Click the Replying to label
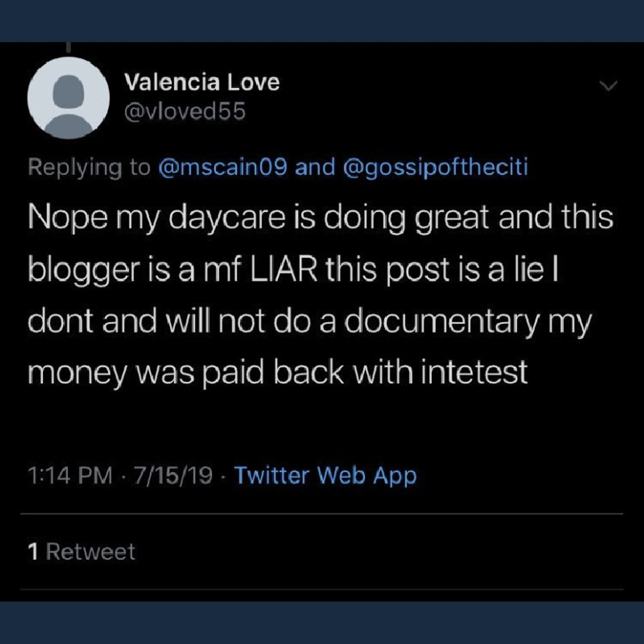The height and width of the screenshot is (644, 644). [89, 167]
